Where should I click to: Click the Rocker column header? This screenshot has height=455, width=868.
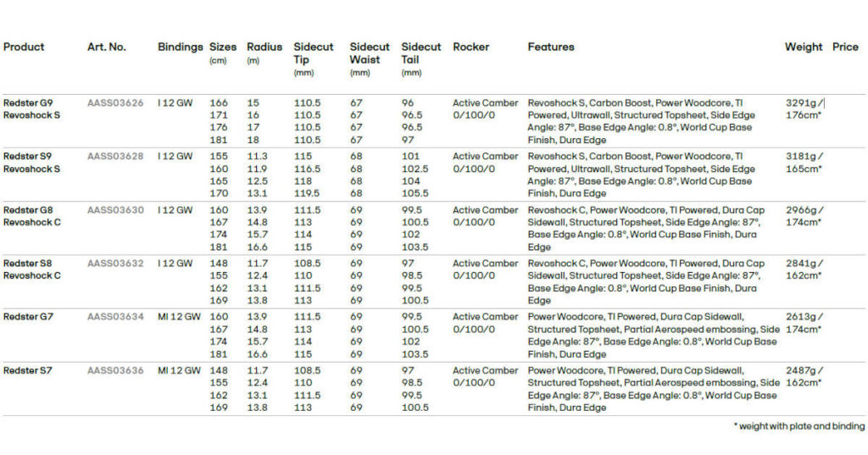471,47
